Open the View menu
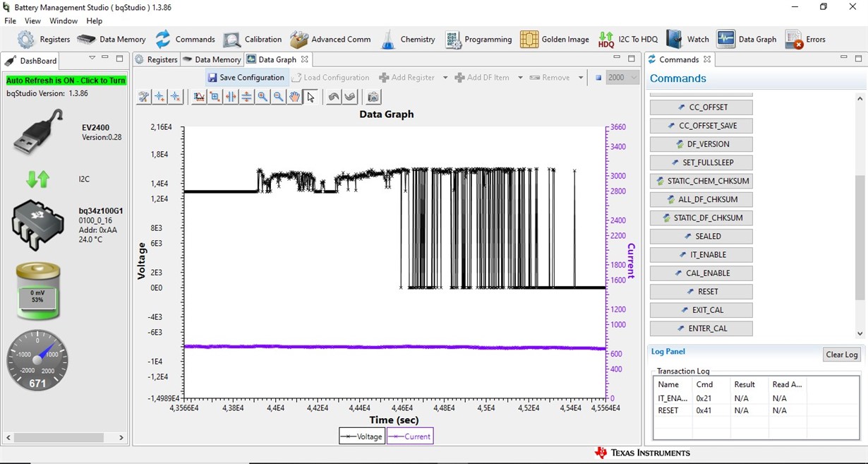 click(x=32, y=21)
